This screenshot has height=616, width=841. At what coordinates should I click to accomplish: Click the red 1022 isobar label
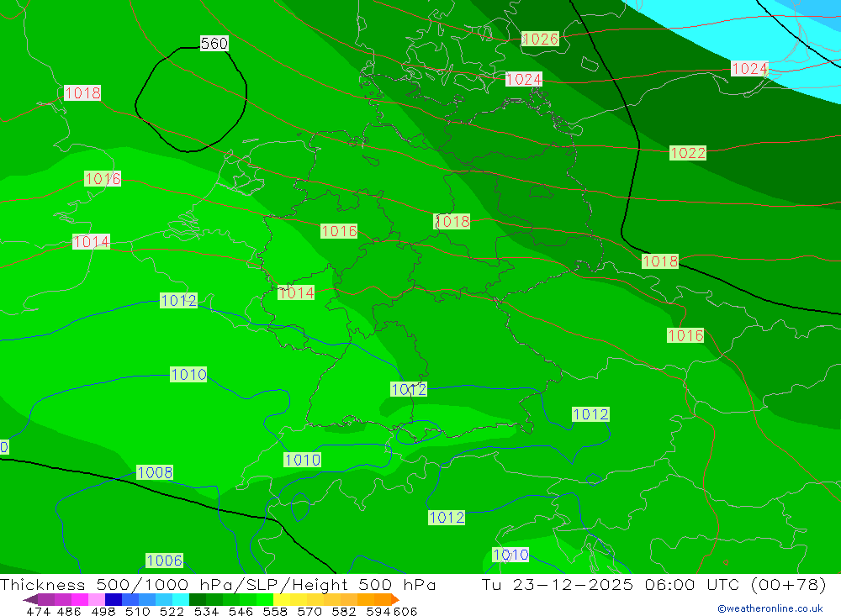pos(688,153)
